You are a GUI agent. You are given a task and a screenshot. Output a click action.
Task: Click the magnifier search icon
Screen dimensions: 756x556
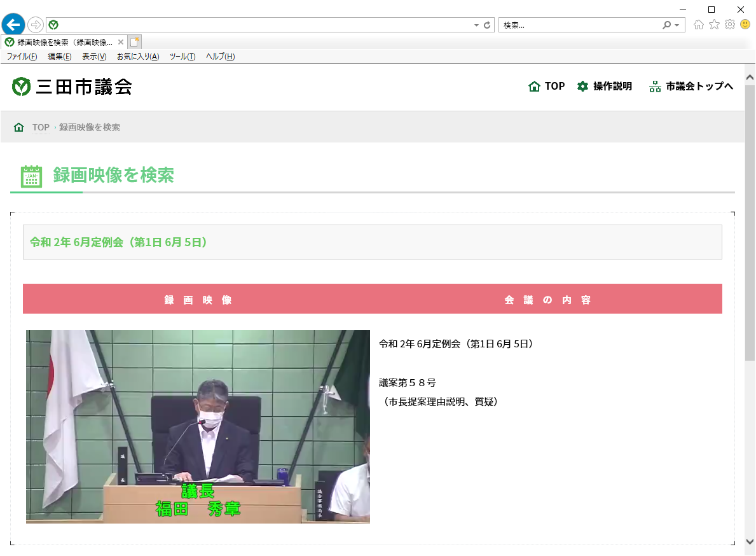point(666,25)
